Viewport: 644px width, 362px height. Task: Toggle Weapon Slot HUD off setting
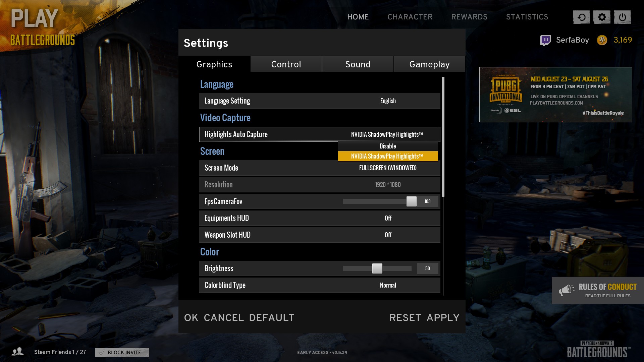pyautogui.click(x=387, y=235)
